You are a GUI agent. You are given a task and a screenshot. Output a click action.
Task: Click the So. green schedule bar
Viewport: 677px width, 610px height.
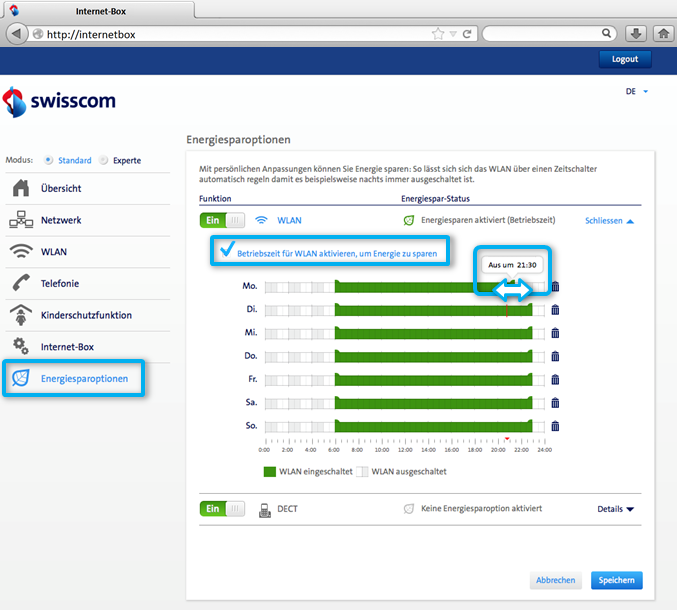tap(433, 427)
